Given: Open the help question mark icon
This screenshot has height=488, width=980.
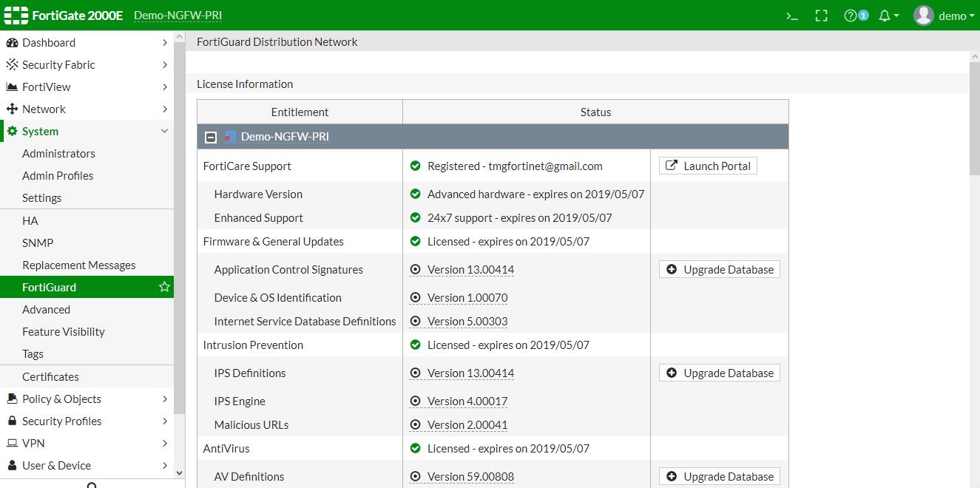Looking at the screenshot, I should (851, 16).
